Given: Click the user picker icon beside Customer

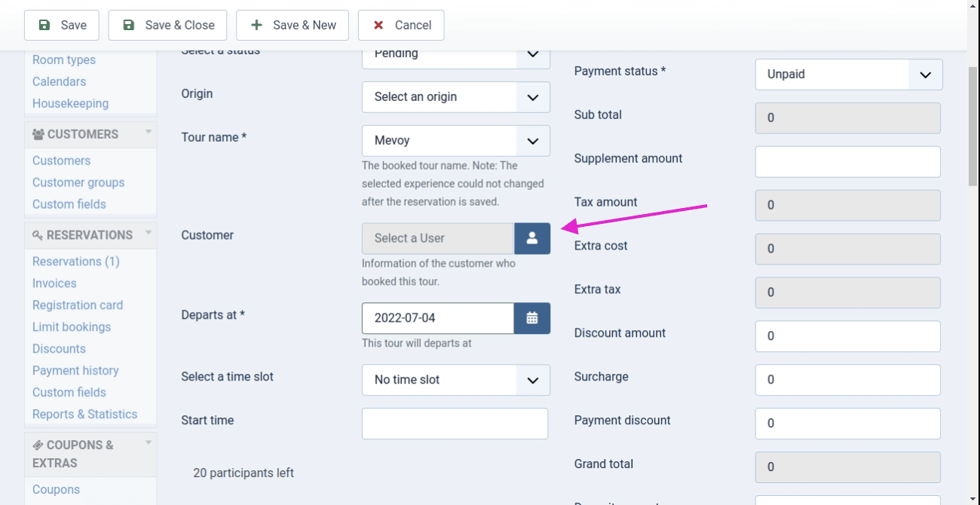Looking at the screenshot, I should pos(532,238).
